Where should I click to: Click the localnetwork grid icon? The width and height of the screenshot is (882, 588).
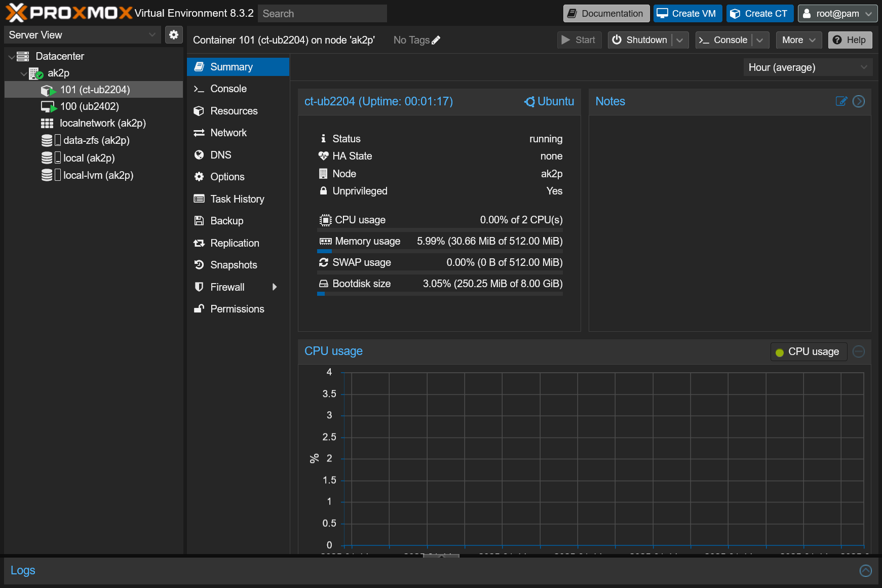(47, 124)
